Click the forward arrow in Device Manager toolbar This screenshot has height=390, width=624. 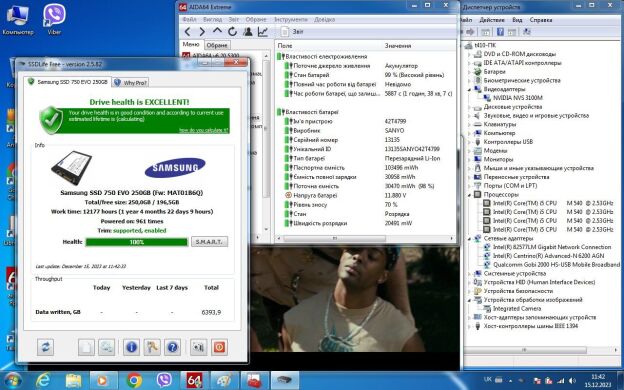pyautogui.click(x=470, y=32)
